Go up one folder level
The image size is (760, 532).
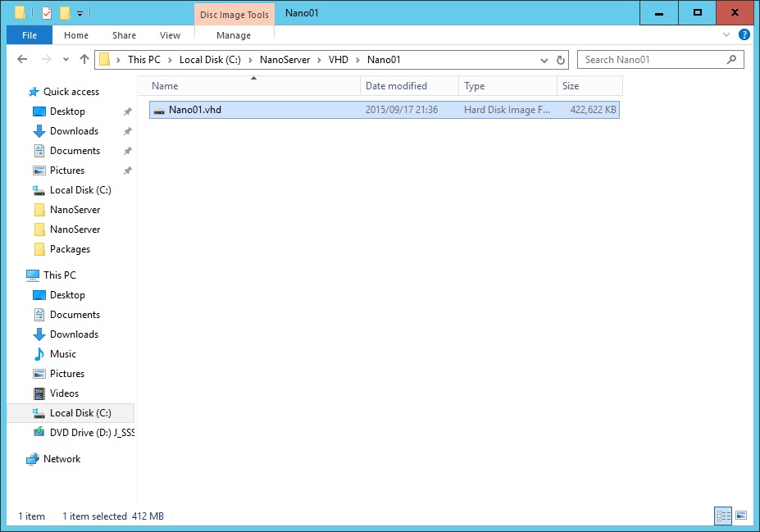coord(84,59)
